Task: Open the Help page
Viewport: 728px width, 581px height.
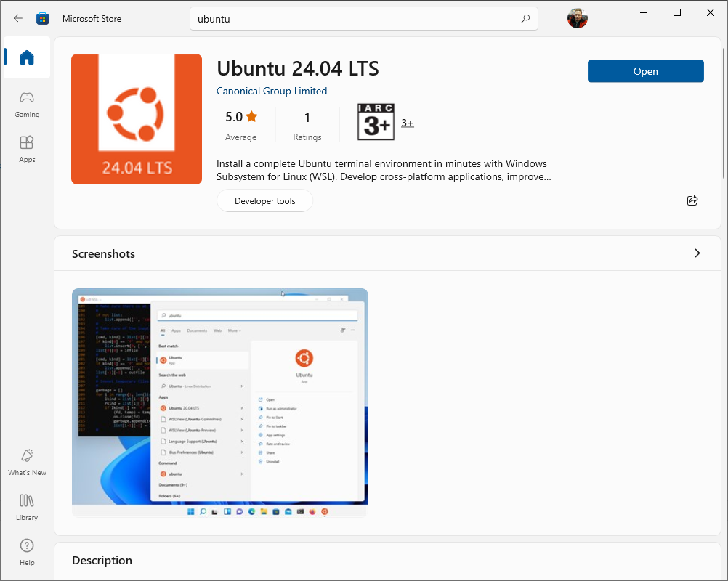Action: coord(27,552)
